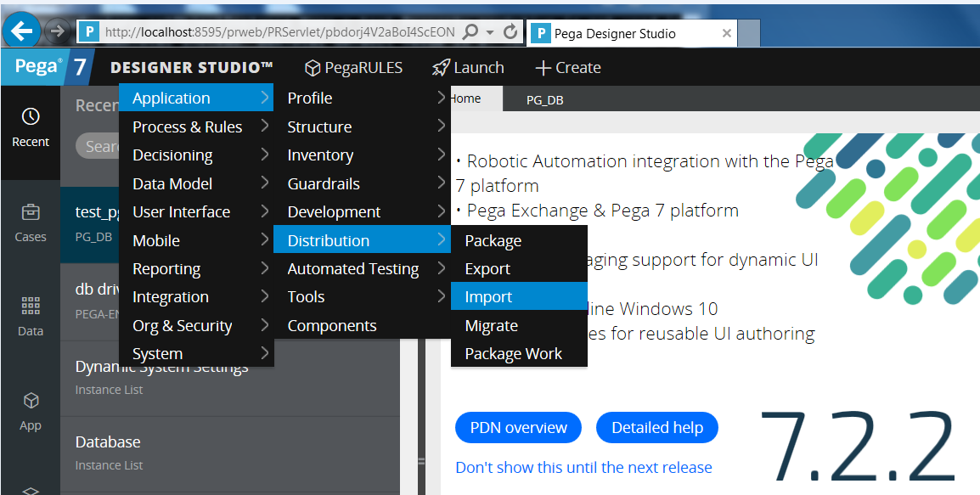Open the address bar dropdown arrow

pos(490,32)
